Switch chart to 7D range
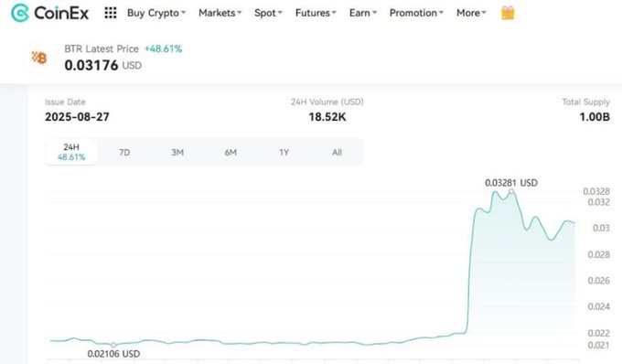 pos(124,152)
